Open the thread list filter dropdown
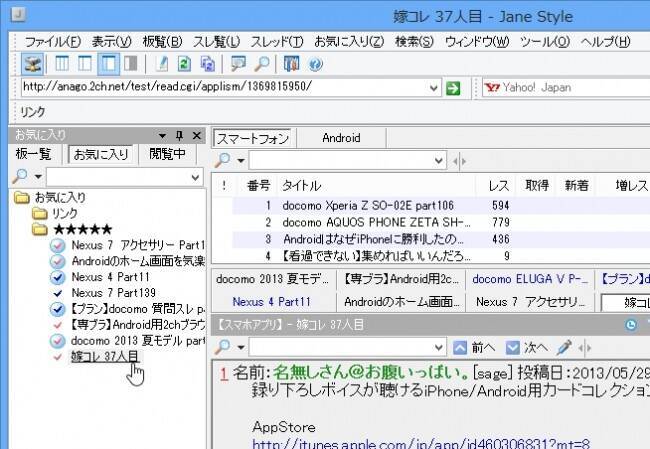This screenshot has width=650, height=449. coord(438,161)
